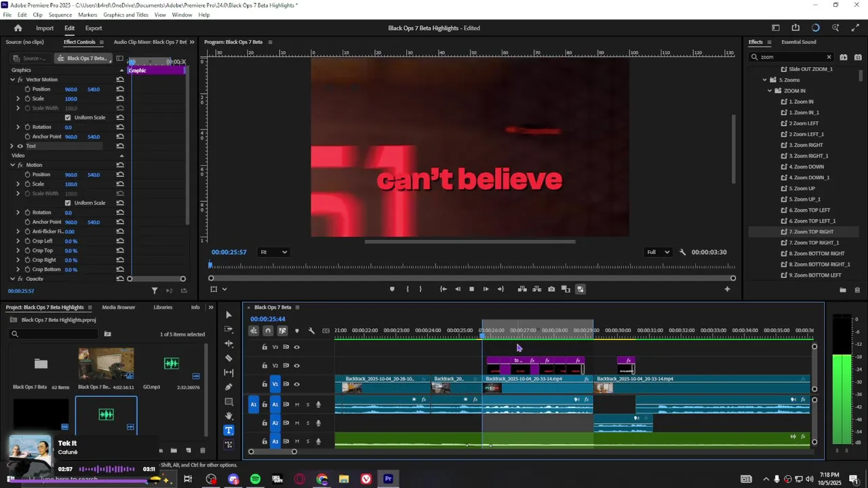This screenshot has width=868, height=488.
Task: Open timeline display settings wrench
Action: click(311, 331)
